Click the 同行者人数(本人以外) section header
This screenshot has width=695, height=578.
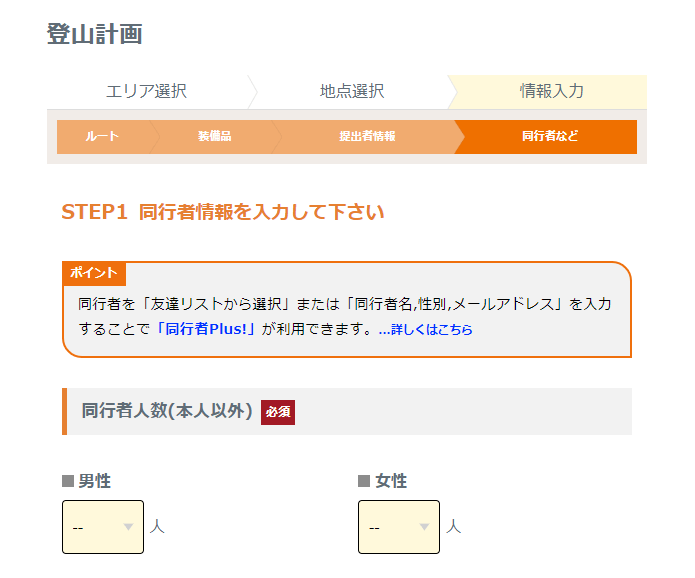point(167,411)
